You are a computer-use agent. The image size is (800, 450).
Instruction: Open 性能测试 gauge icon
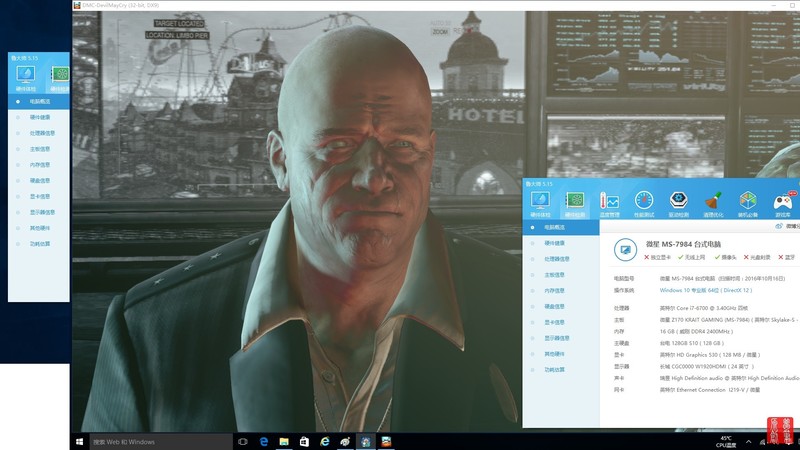(x=644, y=204)
